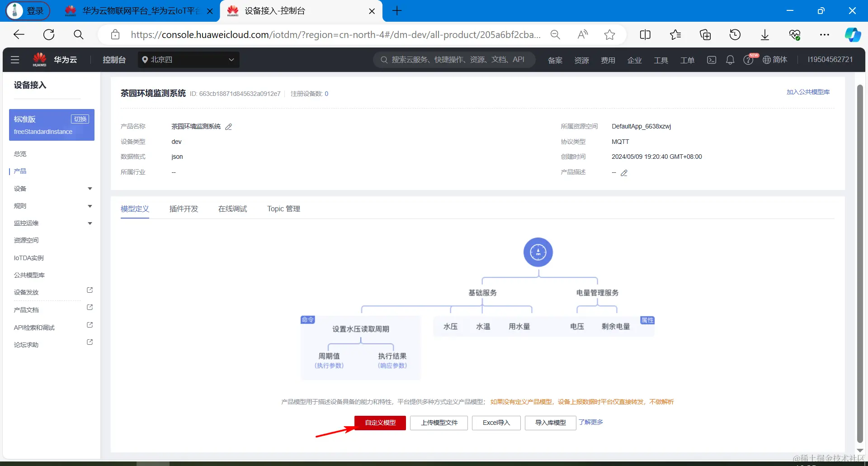This screenshot has width=868, height=466.
Task: Open collections icon
Action: [x=705, y=35]
